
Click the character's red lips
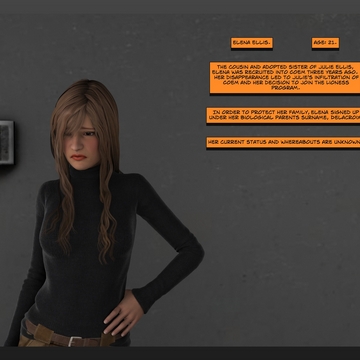click(79, 157)
